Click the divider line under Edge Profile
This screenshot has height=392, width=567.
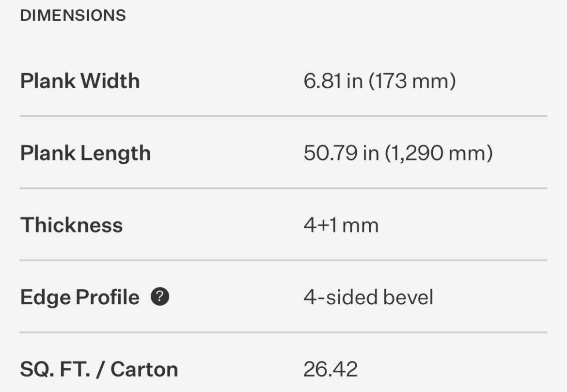click(283, 332)
